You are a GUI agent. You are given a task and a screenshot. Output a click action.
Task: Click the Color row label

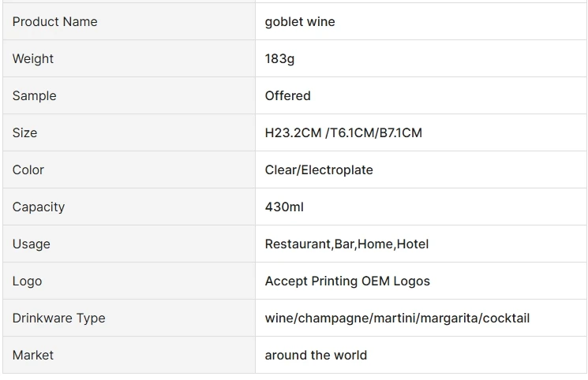pyautogui.click(x=28, y=170)
